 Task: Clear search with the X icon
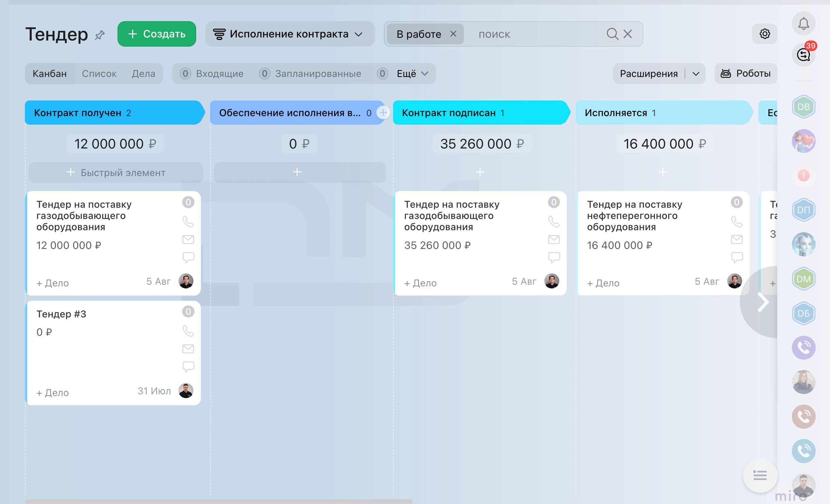tap(628, 34)
